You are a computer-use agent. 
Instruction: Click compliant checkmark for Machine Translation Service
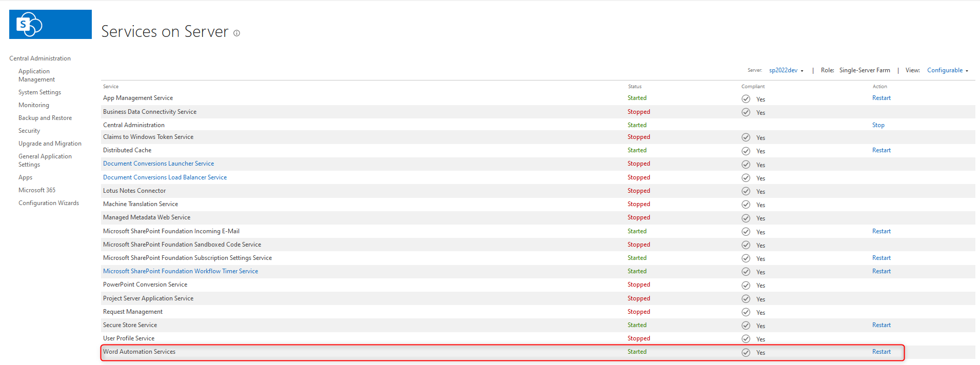[746, 205]
